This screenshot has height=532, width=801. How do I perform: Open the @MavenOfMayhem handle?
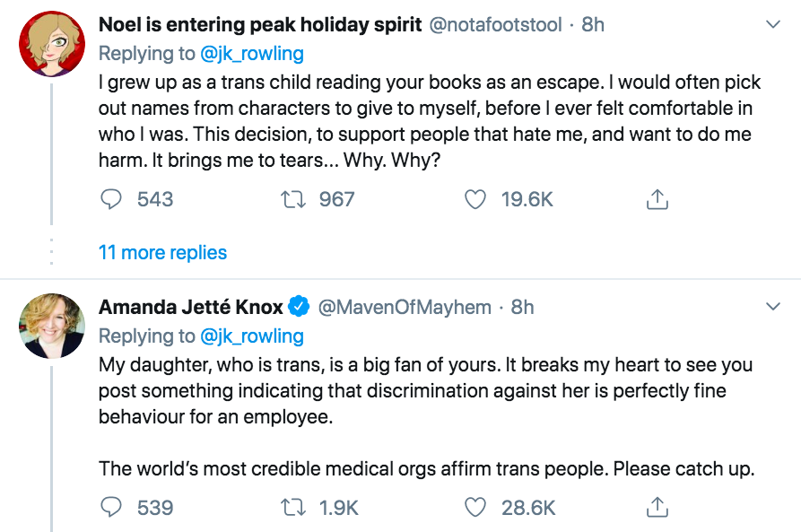tap(405, 308)
